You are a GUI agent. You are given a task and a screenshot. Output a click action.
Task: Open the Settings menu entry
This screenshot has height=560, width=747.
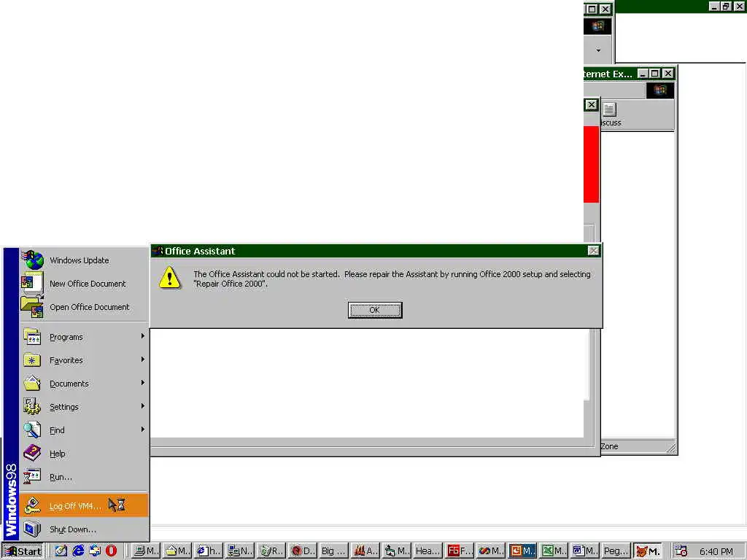point(84,407)
